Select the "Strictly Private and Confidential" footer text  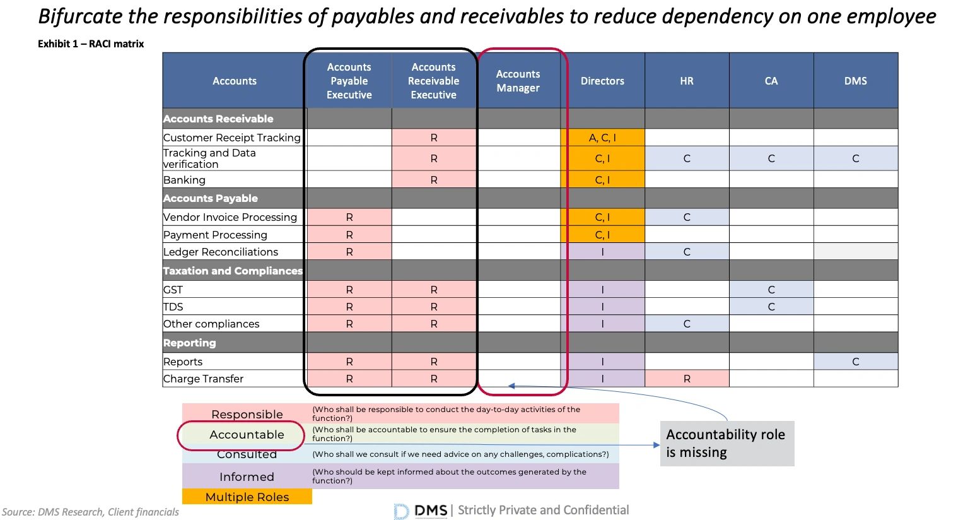coord(543,510)
